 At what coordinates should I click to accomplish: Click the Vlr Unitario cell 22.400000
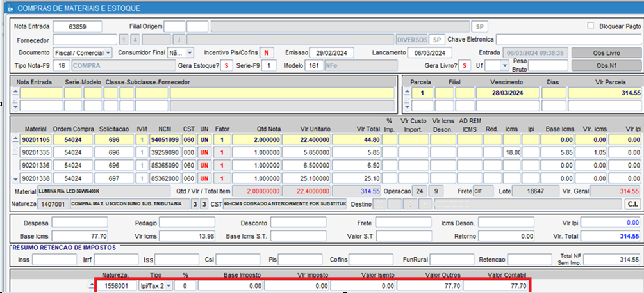306,139
